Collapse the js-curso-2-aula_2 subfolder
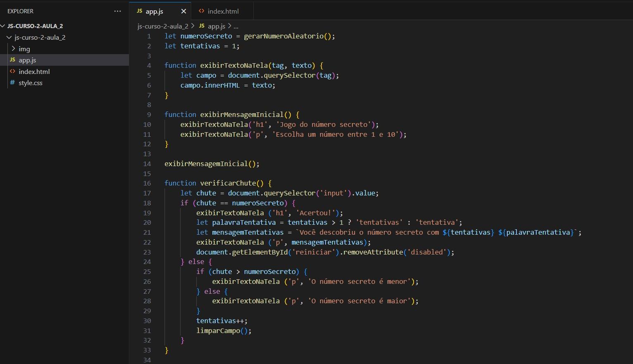 click(9, 37)
